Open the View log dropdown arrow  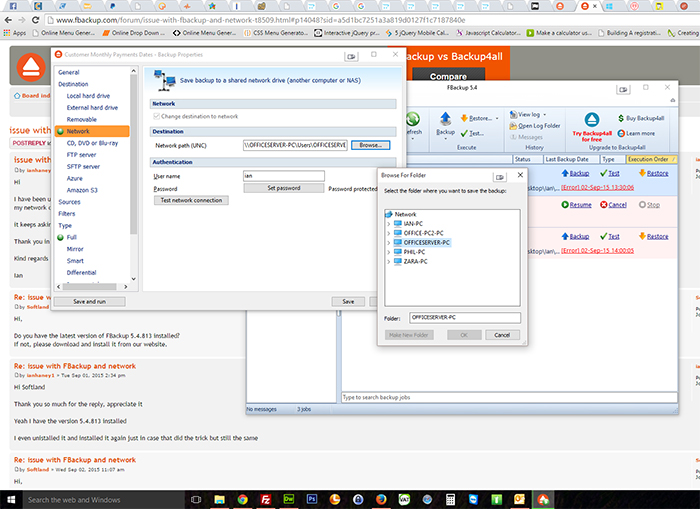pyautogui.click(x=545, y=115)
